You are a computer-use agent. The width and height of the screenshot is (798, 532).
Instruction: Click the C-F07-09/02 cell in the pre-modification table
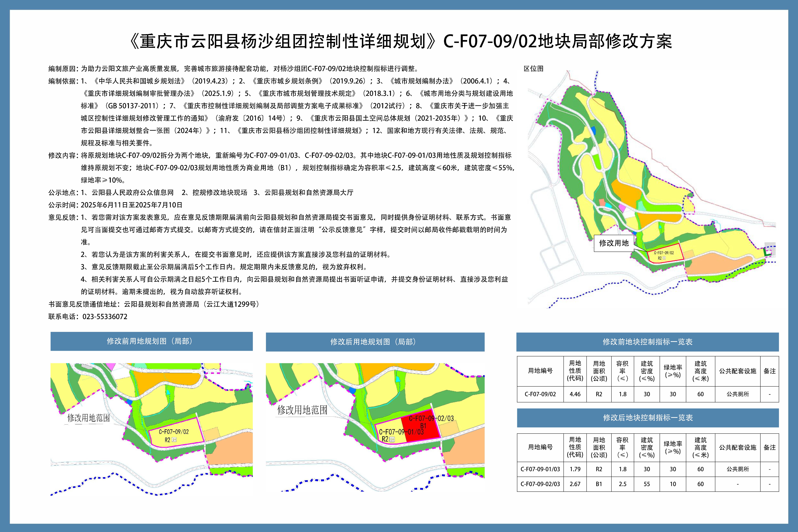(x=540, y=394)
